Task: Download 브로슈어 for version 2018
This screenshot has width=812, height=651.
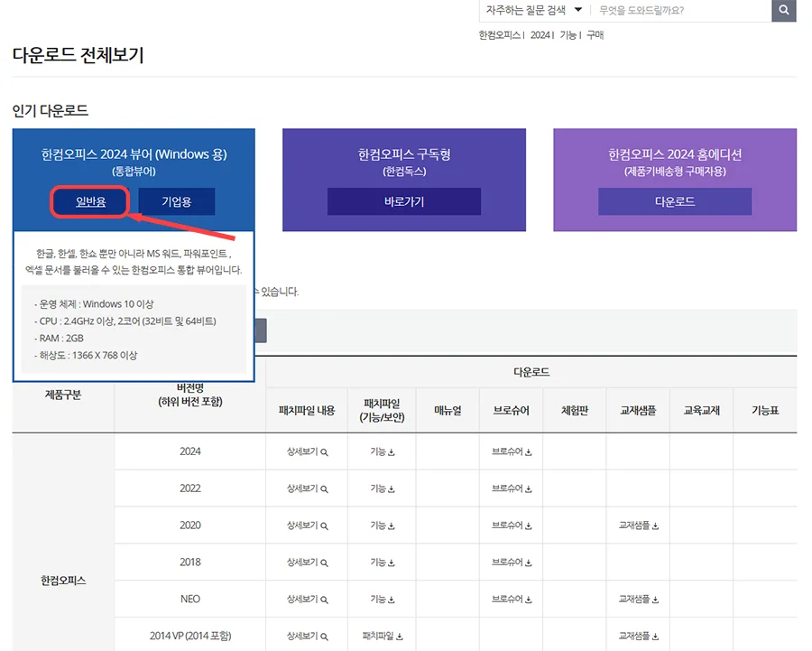Action: (x=512, y=562)
